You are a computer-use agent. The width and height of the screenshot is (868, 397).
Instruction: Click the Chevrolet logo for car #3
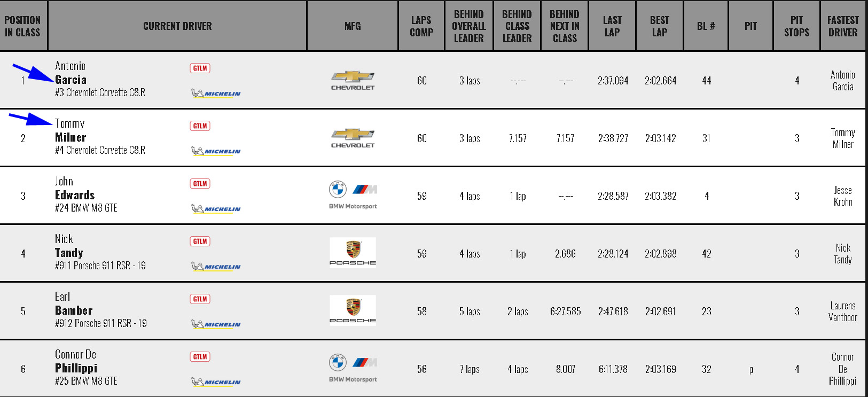coord(353,81)
